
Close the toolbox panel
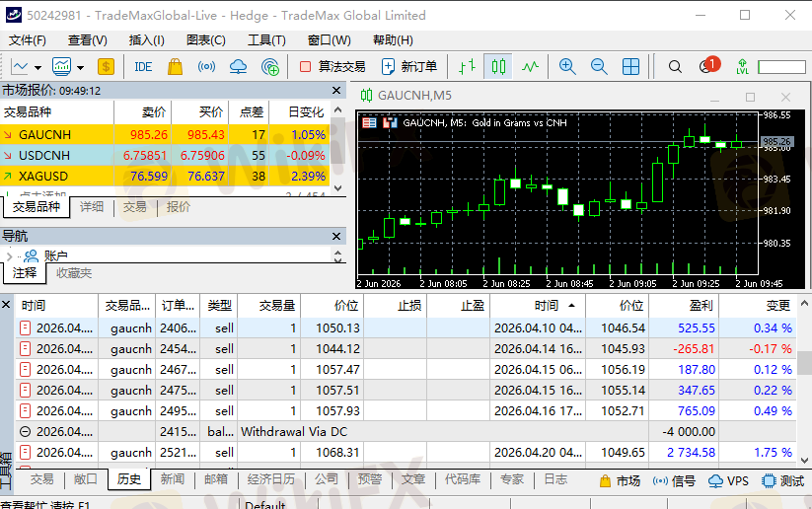tap(6, 305)
